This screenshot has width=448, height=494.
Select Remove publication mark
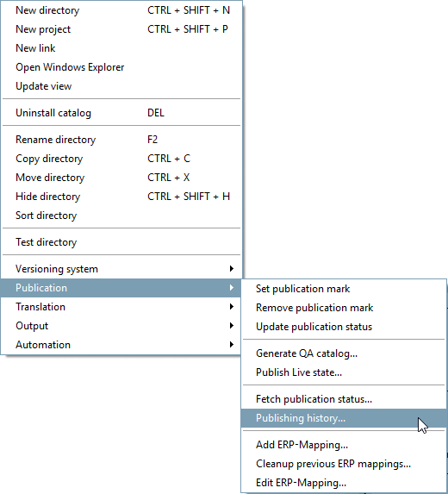[x=344, y=308]
